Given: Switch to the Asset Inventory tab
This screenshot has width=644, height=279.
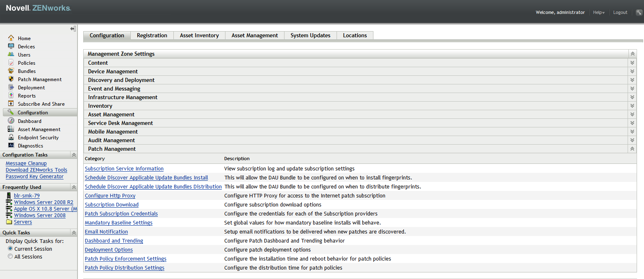Looking at the screenshot, I should coord(199,36).
